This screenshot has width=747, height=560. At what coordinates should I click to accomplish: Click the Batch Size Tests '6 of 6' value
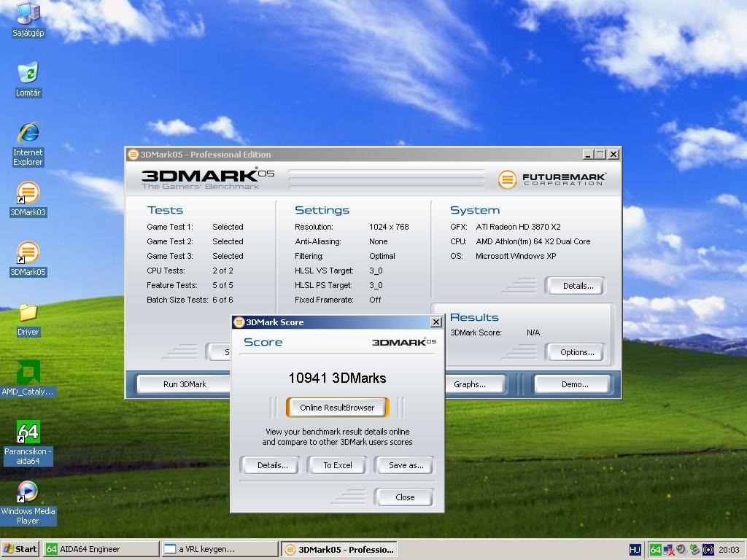tap(222, 300)
